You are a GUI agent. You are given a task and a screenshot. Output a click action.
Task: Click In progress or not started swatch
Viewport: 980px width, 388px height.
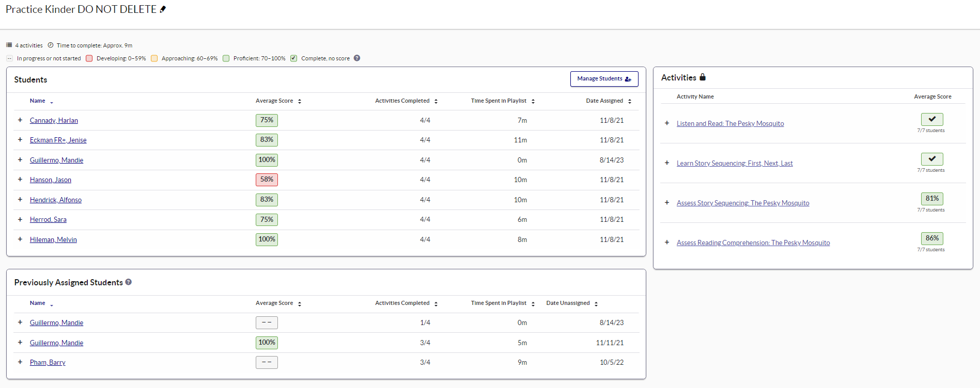pyautogui.click(x=9, y=58)
